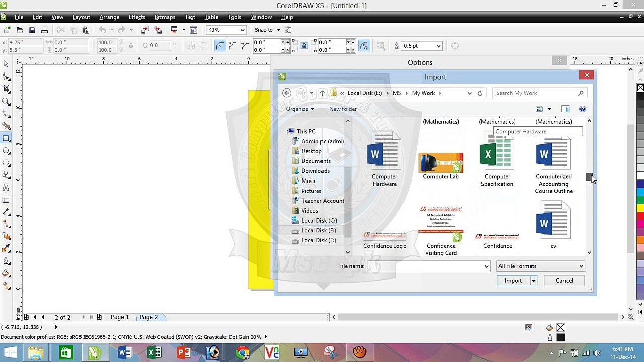
Task: Click the Import button
Action: click(513, 281)
